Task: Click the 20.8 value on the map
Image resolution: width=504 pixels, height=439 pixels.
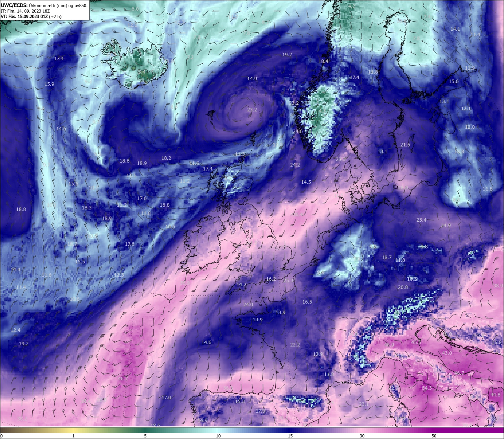Action: [403, 287]
